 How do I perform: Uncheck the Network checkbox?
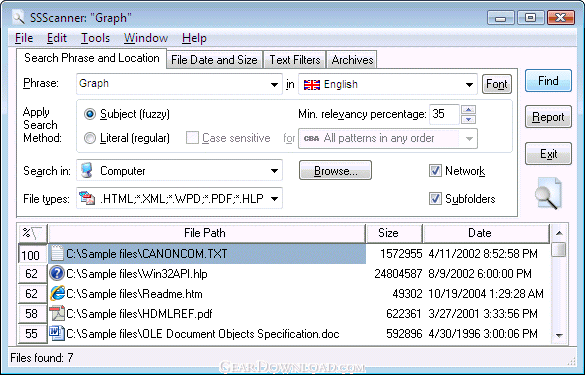435,171
